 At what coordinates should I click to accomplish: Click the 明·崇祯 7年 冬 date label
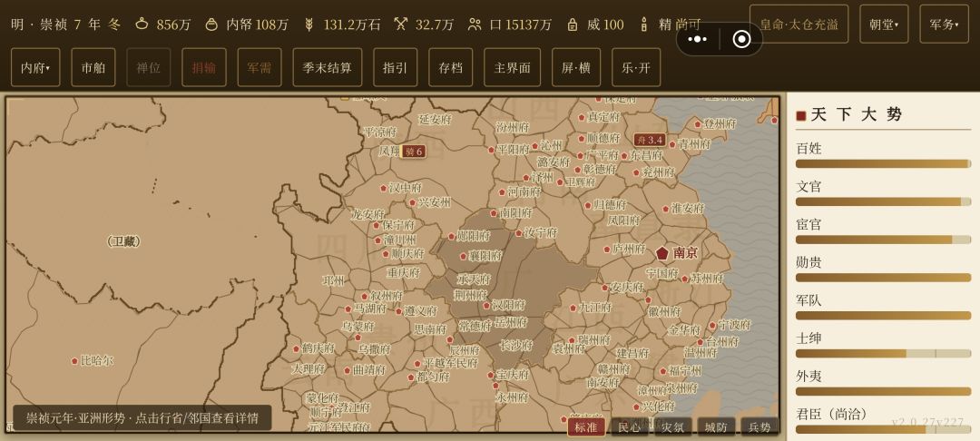click(x=65, y=24)
